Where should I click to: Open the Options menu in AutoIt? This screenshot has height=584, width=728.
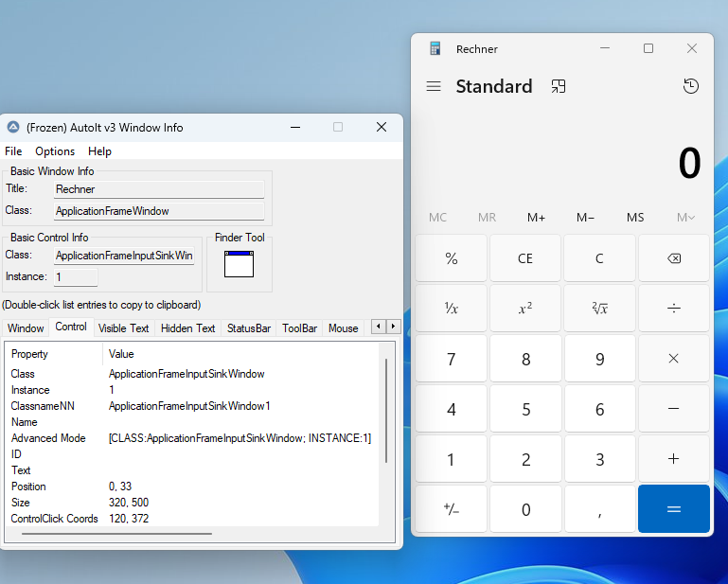[55, 151]
